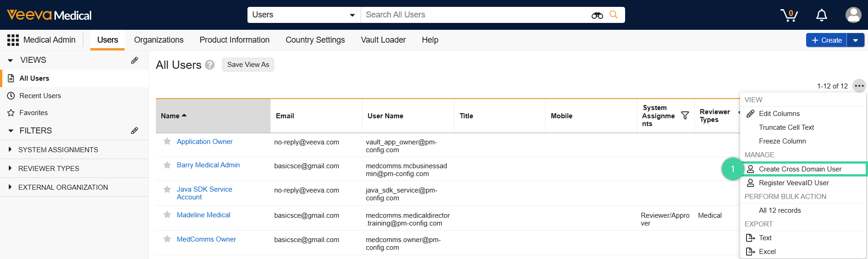Viewport: 868px width, 259px height.
Task: Favorite the Madeline Medical row star
Action: coord(167,215)
